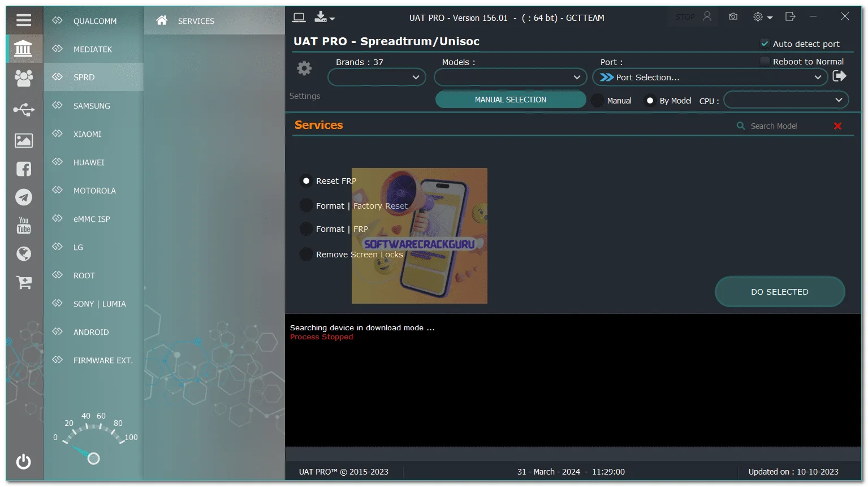The image size is (868, 487).
Task: Open the XIAOMI module
Action: (94, 134)
